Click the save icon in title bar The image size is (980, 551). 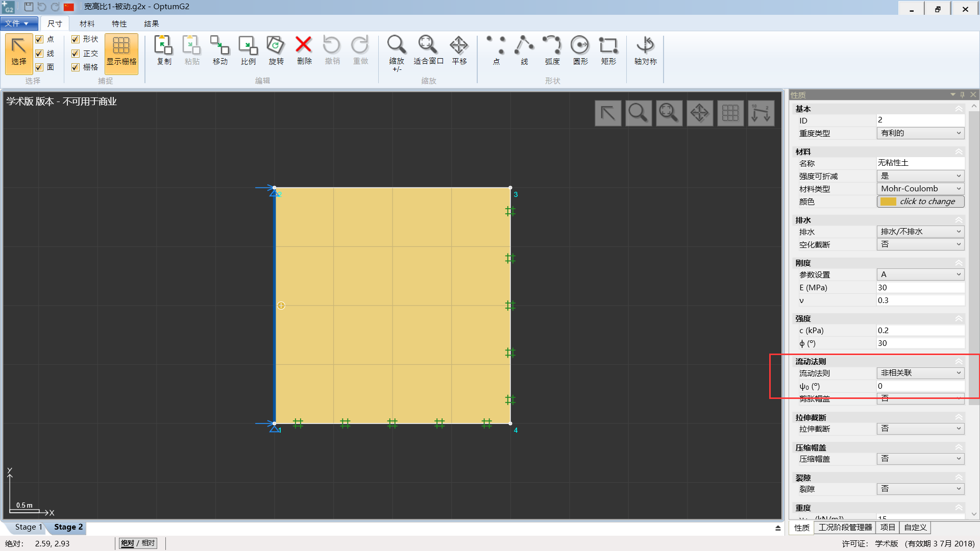pos(29,7)
